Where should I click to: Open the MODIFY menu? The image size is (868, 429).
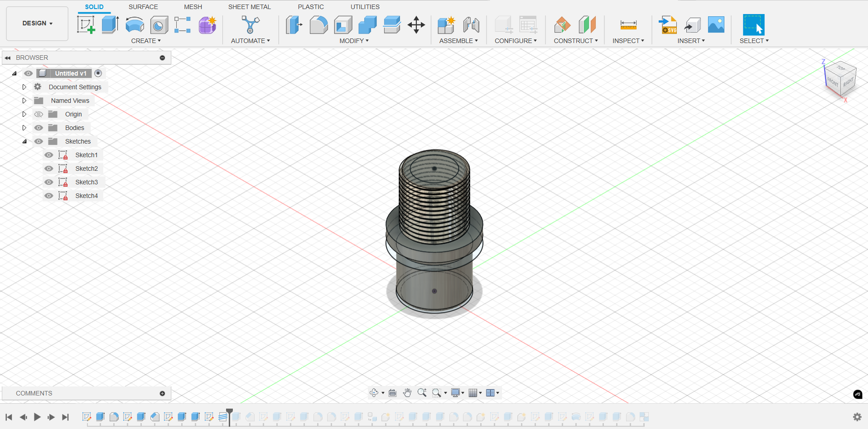tap(354, 41)
